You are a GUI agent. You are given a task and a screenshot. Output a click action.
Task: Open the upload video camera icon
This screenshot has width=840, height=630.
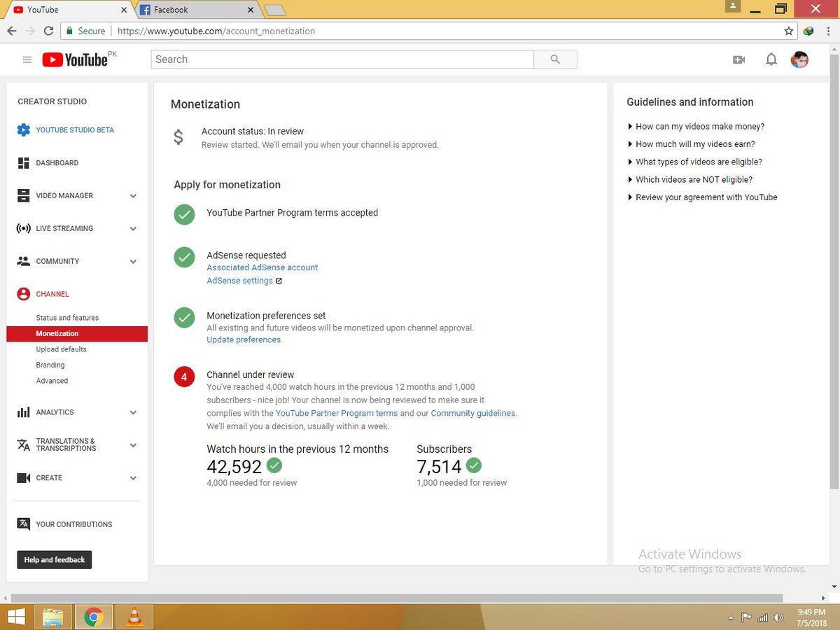pyautogui.click(x=738, y=59)
